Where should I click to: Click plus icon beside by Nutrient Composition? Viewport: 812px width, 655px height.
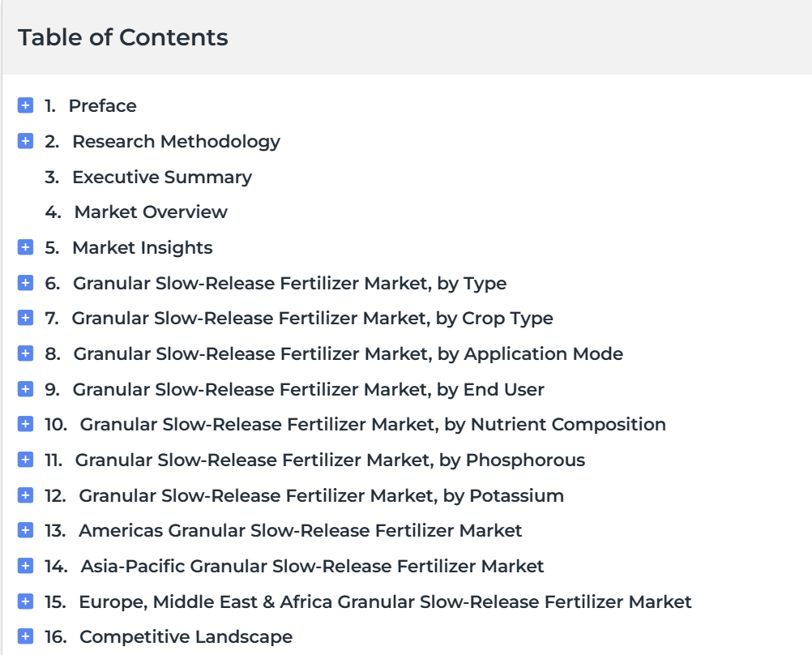coord(25,424)
